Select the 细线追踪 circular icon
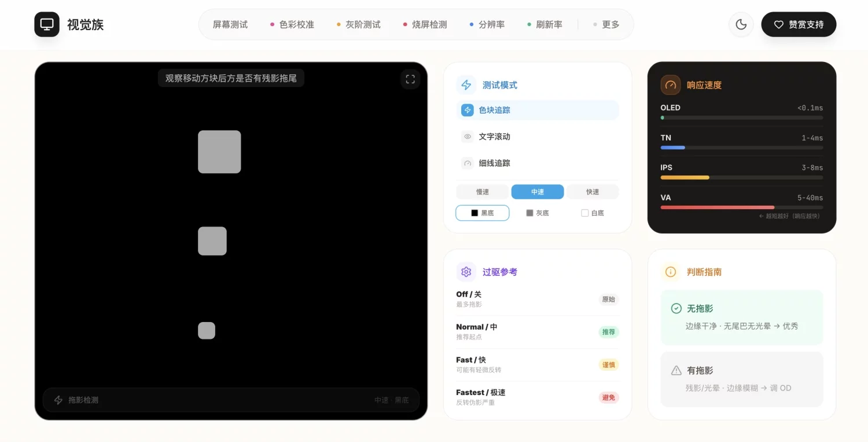This screenshot has height=442, width=868. (467, 163)
